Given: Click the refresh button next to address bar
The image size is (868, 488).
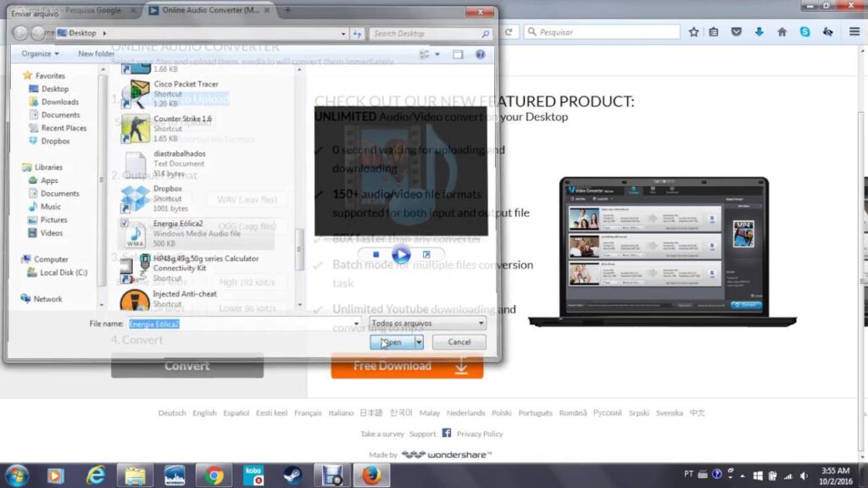Looking at the screenshot, I should pos(357,34).
